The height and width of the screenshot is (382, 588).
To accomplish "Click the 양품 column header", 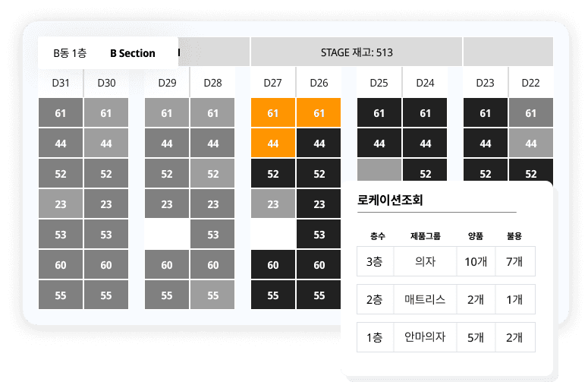I will point(476,236).
